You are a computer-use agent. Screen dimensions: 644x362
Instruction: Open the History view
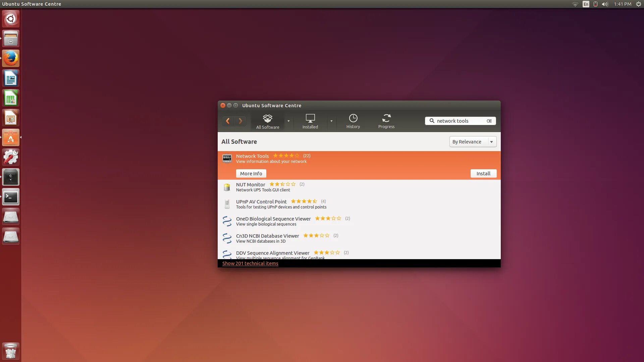[x=353, y=121]
